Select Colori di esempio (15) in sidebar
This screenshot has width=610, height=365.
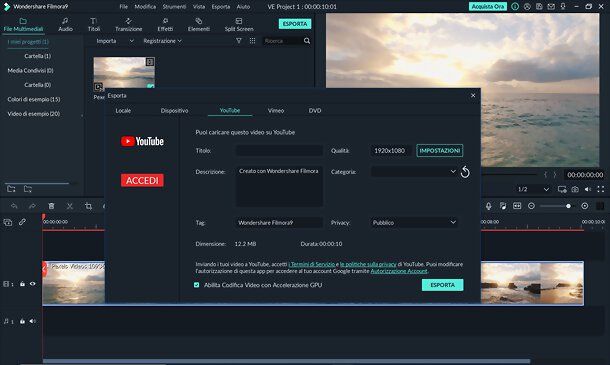coord(33,99)
